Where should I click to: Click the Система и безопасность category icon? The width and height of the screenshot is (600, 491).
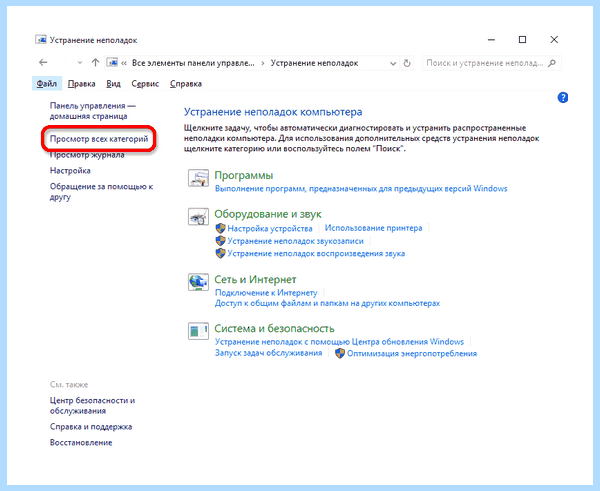(198, 331)
